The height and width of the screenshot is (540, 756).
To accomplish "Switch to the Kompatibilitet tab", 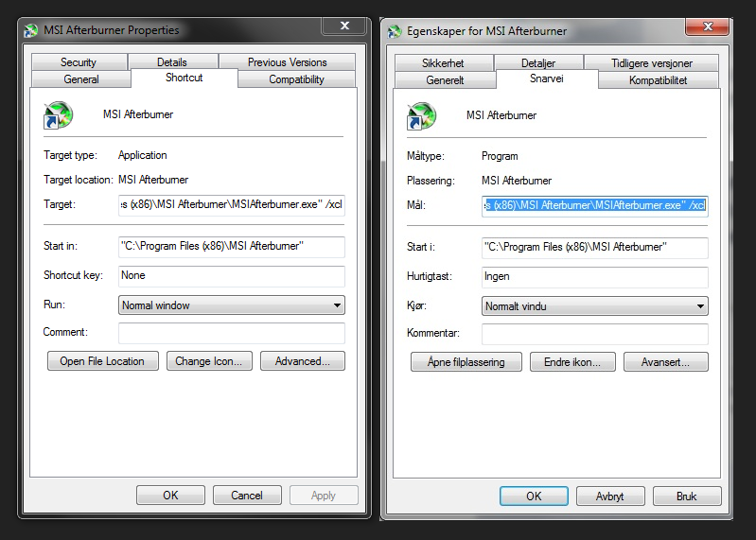I will point(659,80).
